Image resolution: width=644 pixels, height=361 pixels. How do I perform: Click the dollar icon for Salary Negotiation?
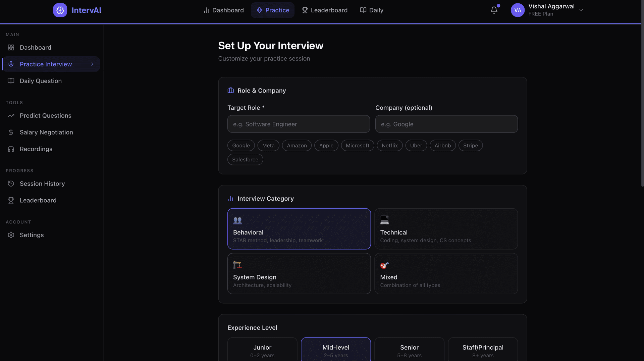11,132
